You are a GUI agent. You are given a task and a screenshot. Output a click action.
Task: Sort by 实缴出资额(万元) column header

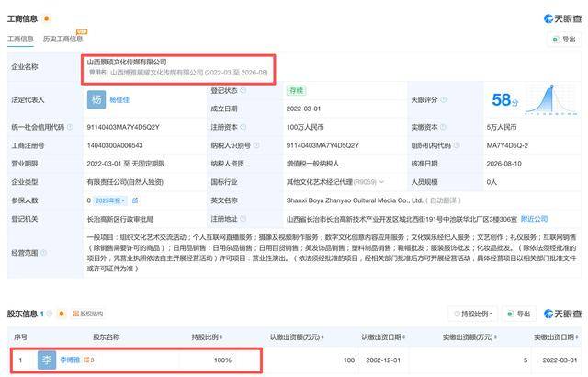coord(470,337)
